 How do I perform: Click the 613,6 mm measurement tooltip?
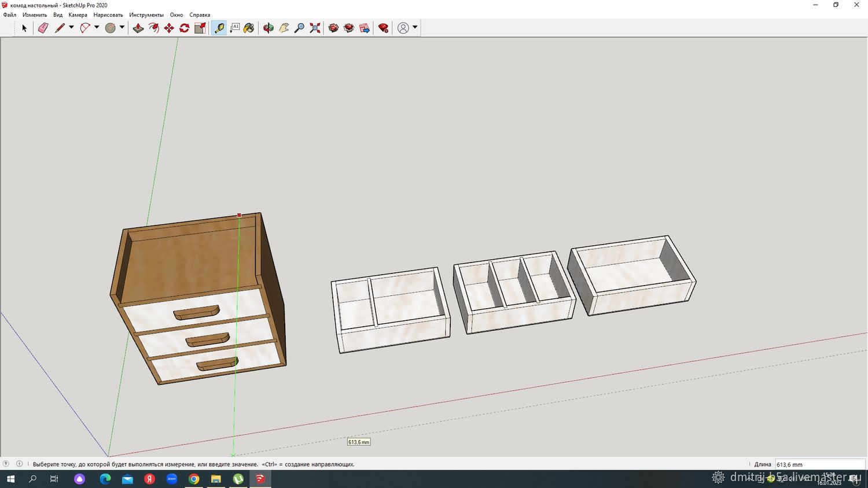[x=359, y=442]
